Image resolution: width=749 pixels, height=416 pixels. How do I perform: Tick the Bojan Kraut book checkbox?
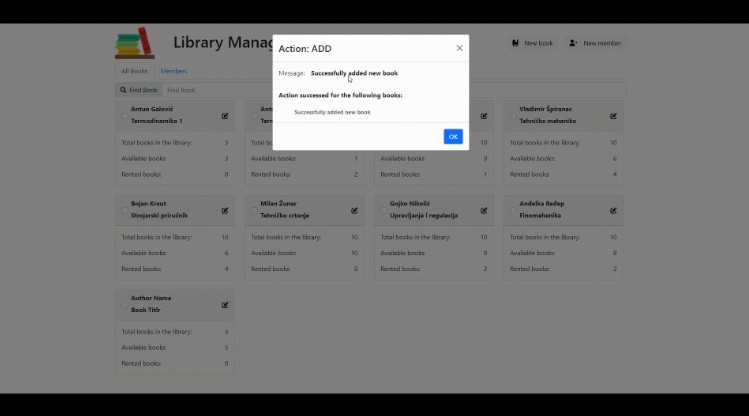pos(125,210)
